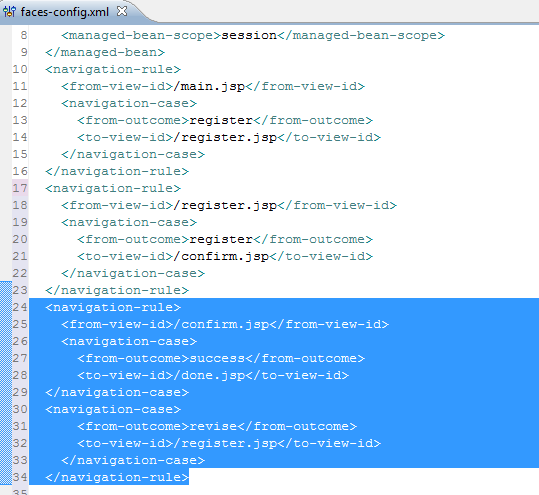Click 'revise' outcome on line 31
The image size is (539, 495).
tap(213, 426)
